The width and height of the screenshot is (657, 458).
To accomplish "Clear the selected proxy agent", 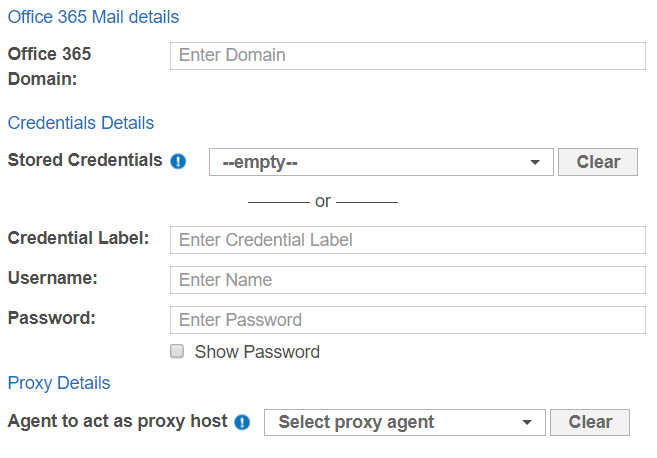I will [x=590, y=422].
